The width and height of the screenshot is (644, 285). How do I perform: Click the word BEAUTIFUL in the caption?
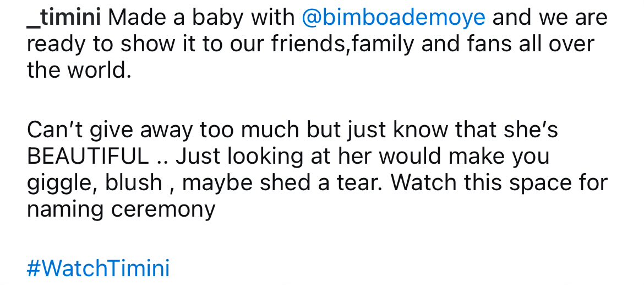click(x=88, y=157)
